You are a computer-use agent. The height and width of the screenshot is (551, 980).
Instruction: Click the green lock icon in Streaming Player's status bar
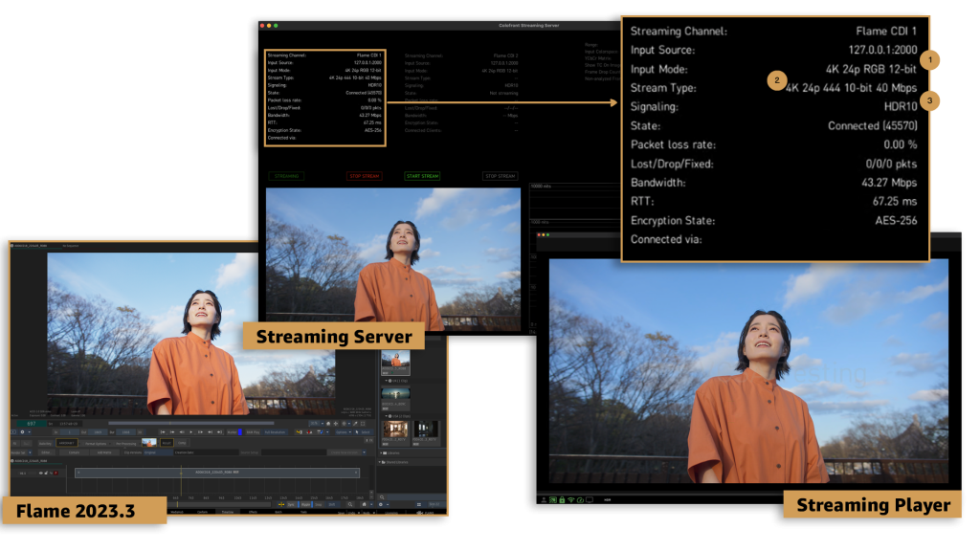562,499
